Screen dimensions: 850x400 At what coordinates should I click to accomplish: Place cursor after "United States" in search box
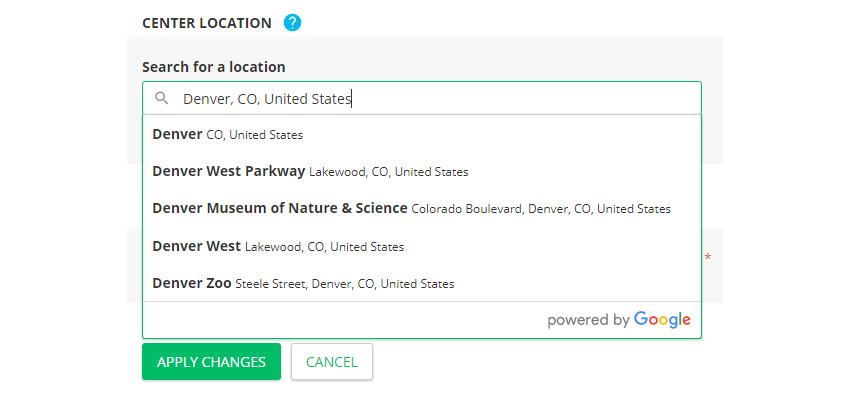pyautogui.click(x=353, y=98)
